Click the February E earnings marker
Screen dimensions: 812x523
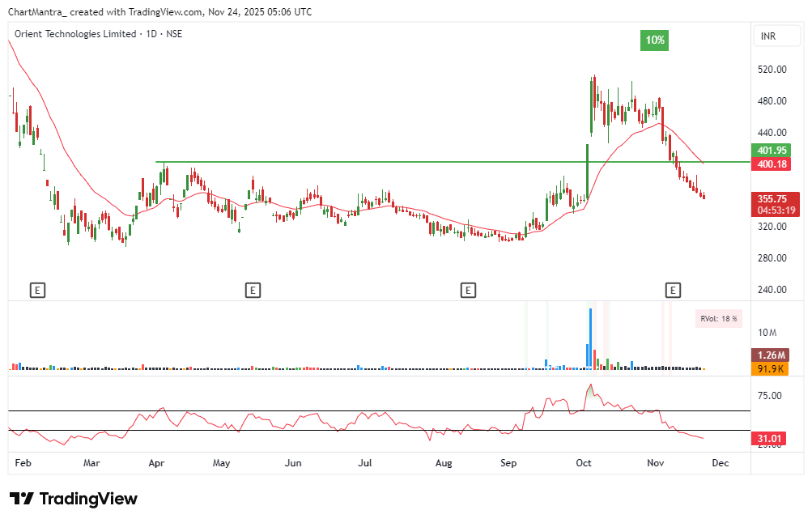click(37, 289)
